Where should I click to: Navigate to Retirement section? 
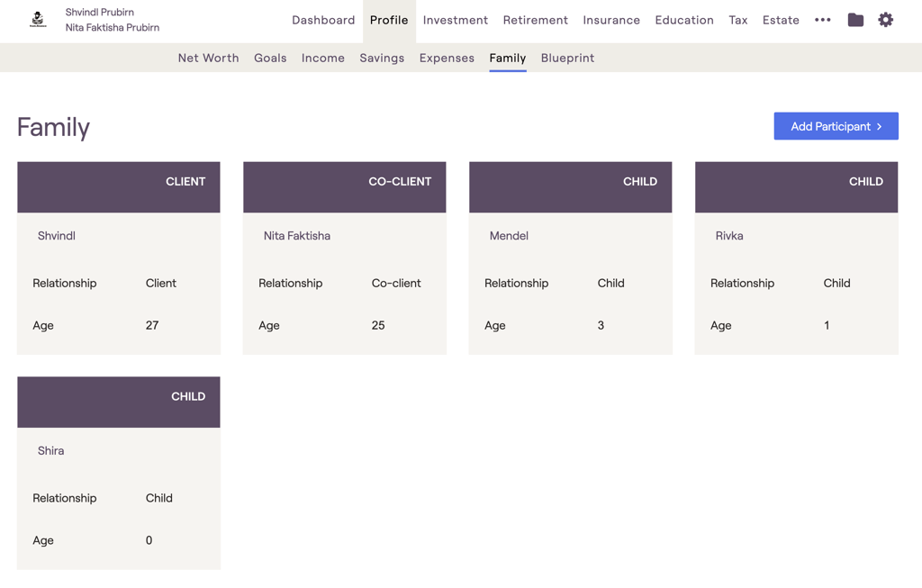tap(536, 20)
